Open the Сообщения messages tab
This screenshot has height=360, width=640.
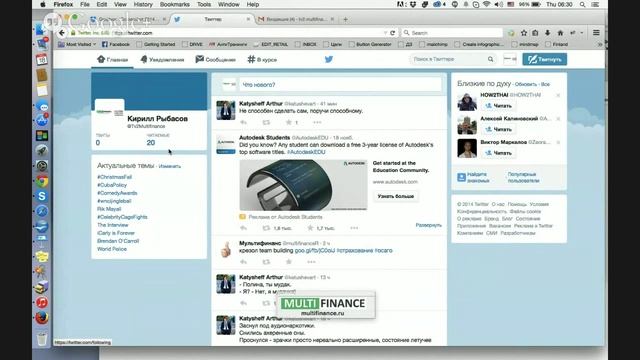216,60
